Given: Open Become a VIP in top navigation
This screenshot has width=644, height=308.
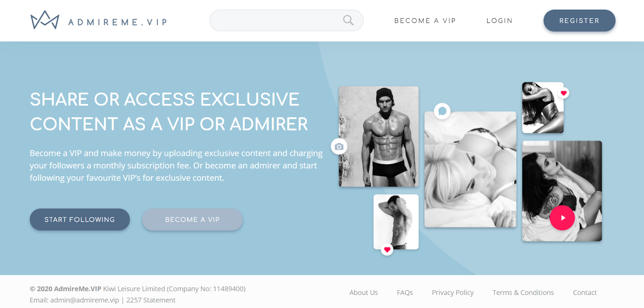Looking at the screenshot, I should 425,21.
